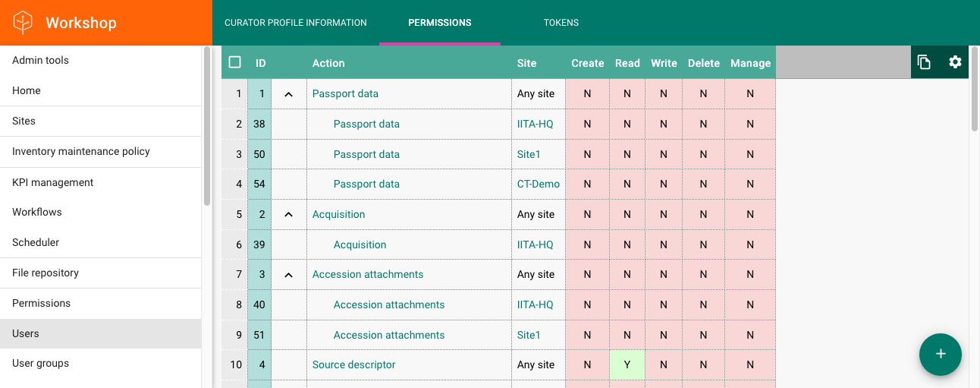Click Passport data link for Any site
Viewport: 980px width, 388px height.
pos(345,93)
